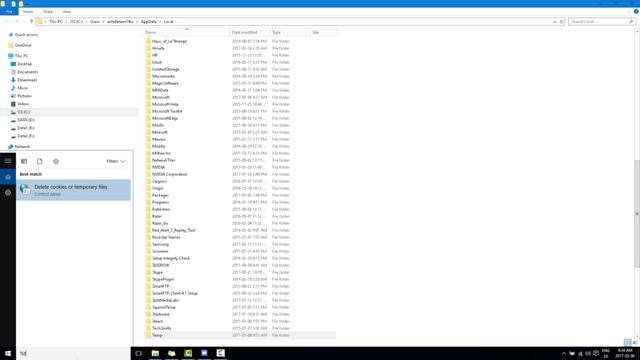Select the Packages folder

(x=160, y=196)
